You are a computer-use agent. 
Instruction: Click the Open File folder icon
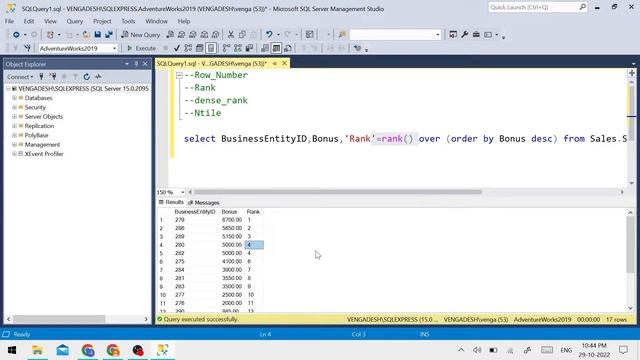[86, 35]
